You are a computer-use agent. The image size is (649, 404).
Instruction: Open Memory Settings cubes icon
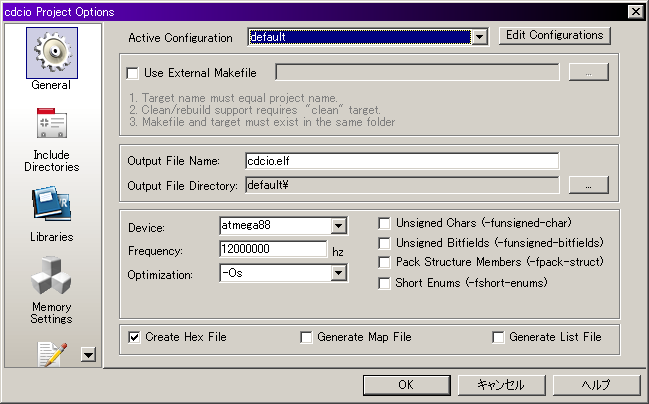[x=51, y=275]
